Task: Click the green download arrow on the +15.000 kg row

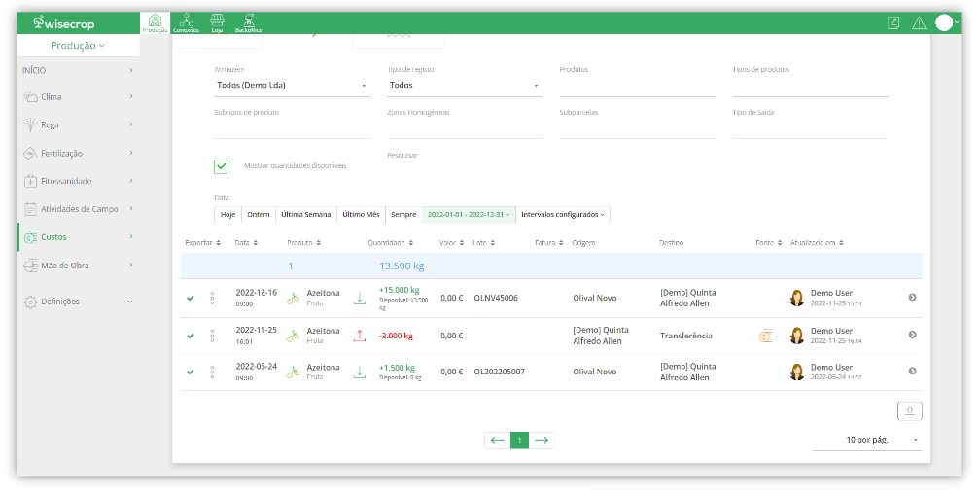Action: [x=360, y=299]
